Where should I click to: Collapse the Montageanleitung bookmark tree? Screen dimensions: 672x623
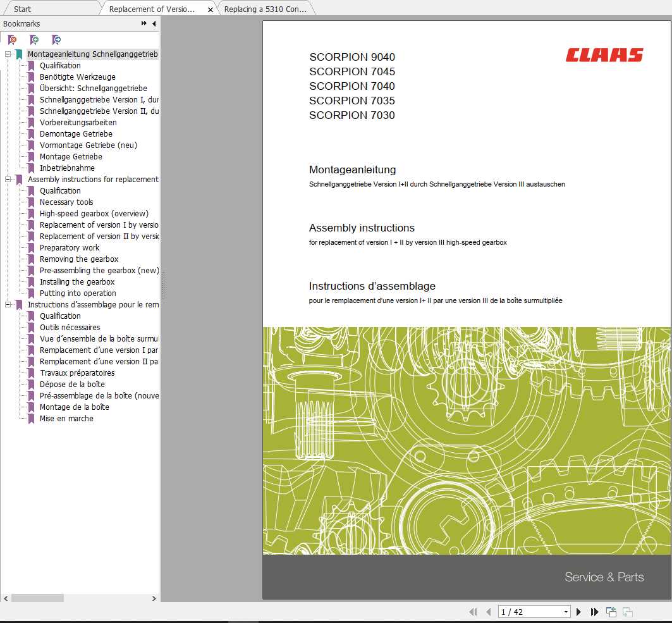click(8, 54)
